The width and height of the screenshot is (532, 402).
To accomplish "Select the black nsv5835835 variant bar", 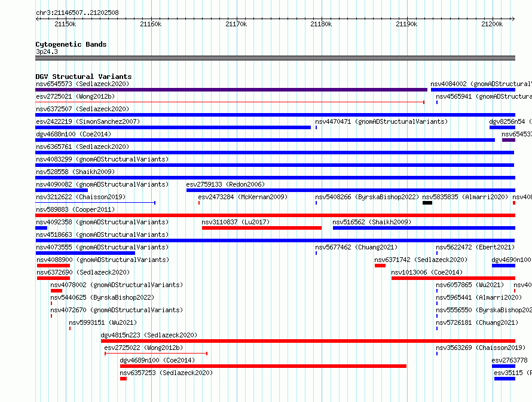I will click(x=427, y=203).
